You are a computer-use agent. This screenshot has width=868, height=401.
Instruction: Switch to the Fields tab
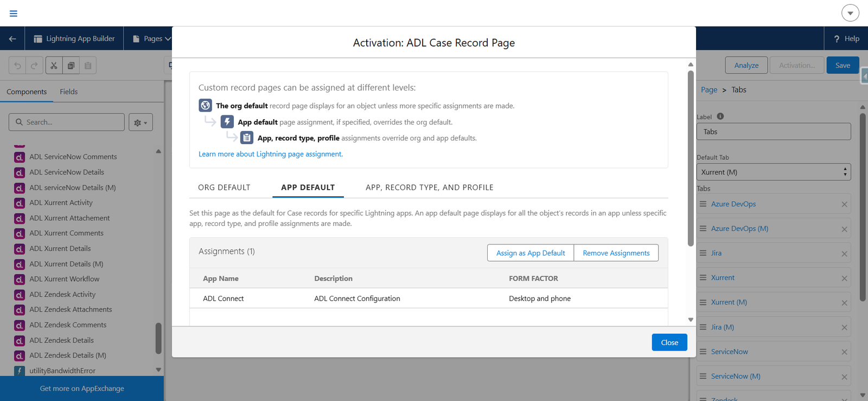[x=69, y=92]
